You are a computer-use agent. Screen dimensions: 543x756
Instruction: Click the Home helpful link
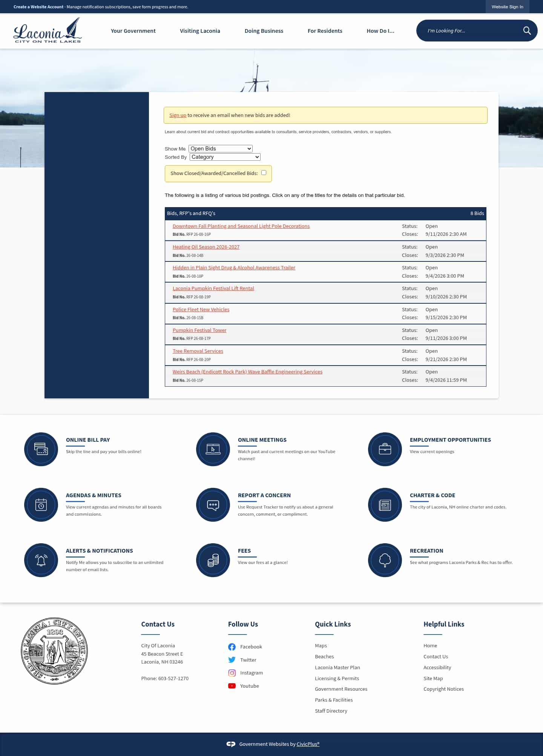click(x=430, y=646)
